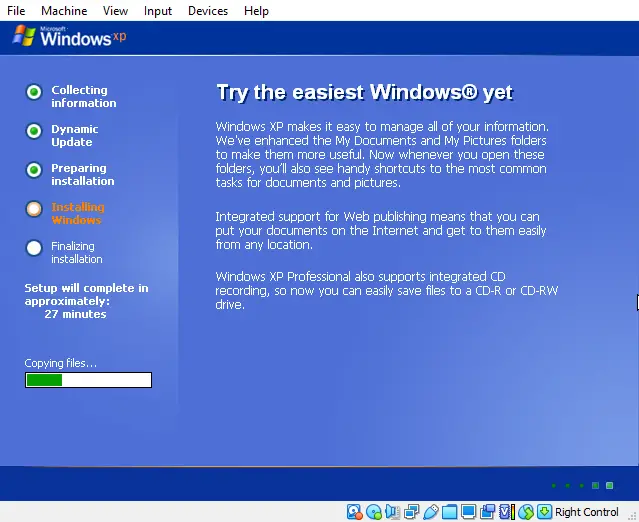The height and width of the screenshot is (522, 639).
Task: Open the View menu
Action: (115, 11)
